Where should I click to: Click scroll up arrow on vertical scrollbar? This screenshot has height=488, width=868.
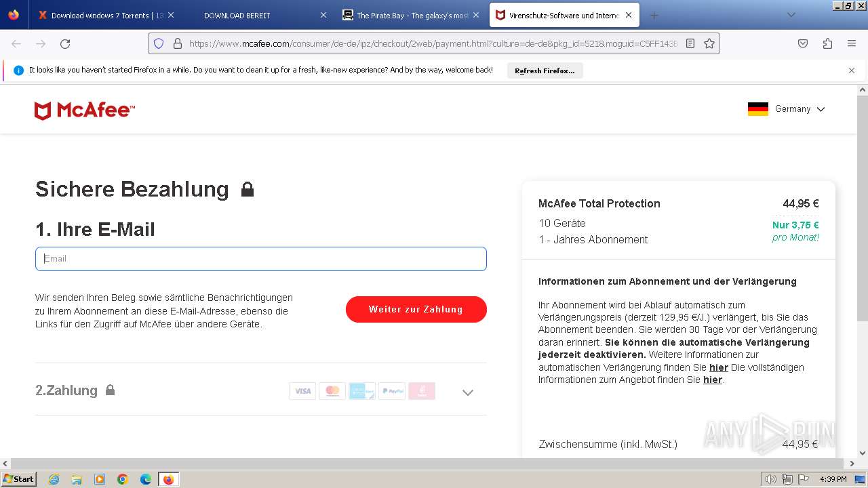pos(863,89)
